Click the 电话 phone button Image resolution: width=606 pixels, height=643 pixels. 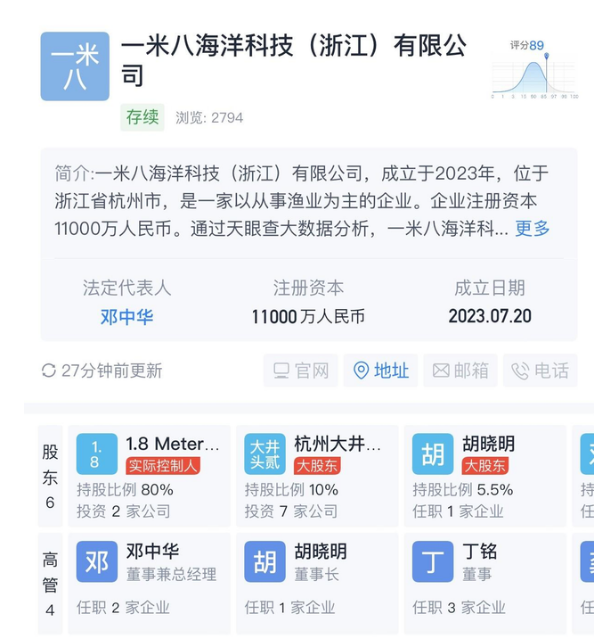[x=540, y=371]
